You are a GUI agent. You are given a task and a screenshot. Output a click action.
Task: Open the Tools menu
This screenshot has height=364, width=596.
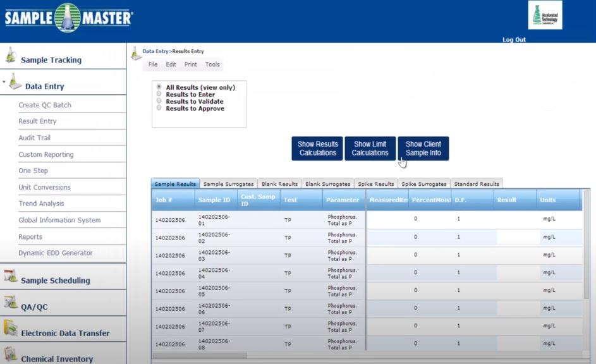tap(212, 64)
